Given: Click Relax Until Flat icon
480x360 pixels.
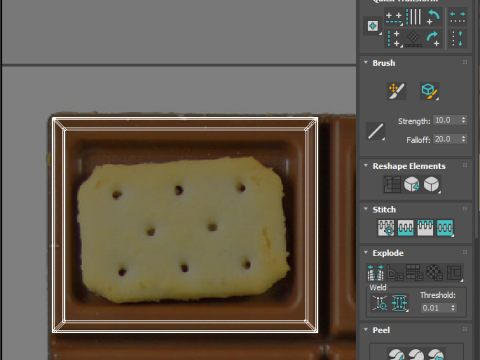Looking at the screenshot, I should click(412, 184).
